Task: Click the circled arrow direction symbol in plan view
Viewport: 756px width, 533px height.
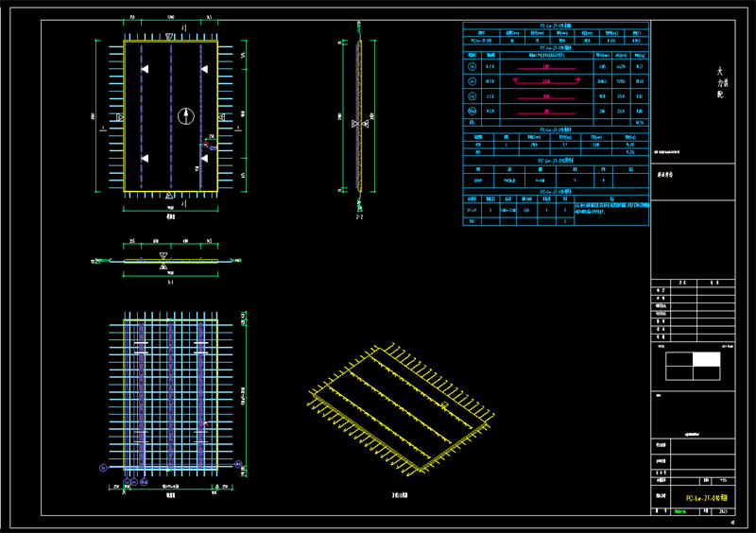Action: (186, 116)
